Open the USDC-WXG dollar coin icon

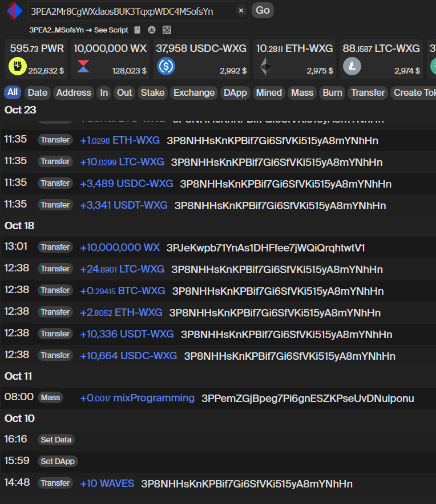tap(166, 66)
